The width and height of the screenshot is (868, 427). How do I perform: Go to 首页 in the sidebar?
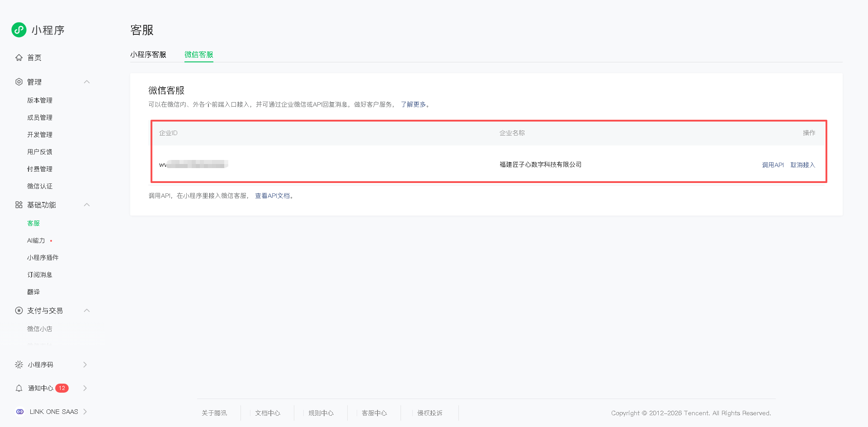pos(34,57)
